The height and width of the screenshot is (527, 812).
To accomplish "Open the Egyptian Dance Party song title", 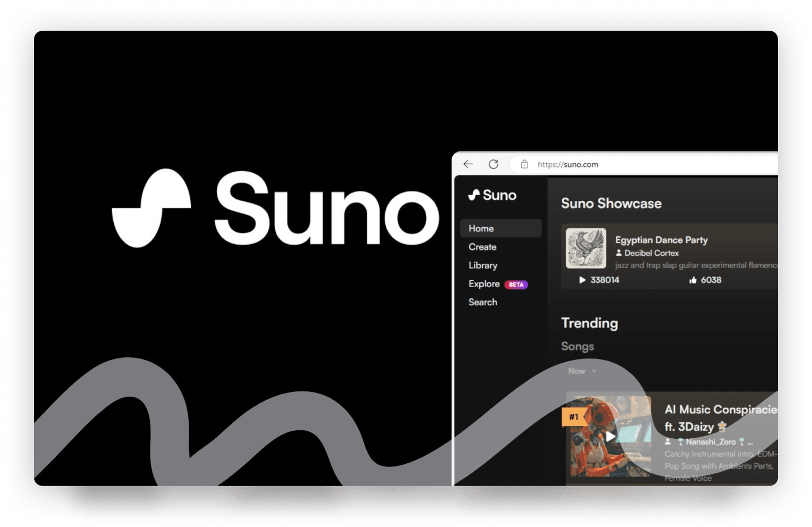I will [662, 240].
